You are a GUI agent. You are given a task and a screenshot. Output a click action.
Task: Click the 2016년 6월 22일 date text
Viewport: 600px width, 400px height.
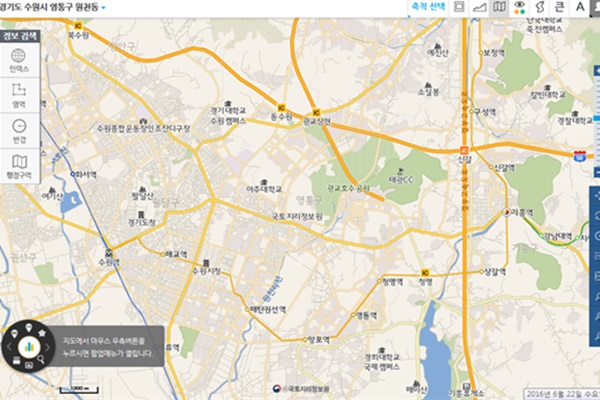pos(561,394)
